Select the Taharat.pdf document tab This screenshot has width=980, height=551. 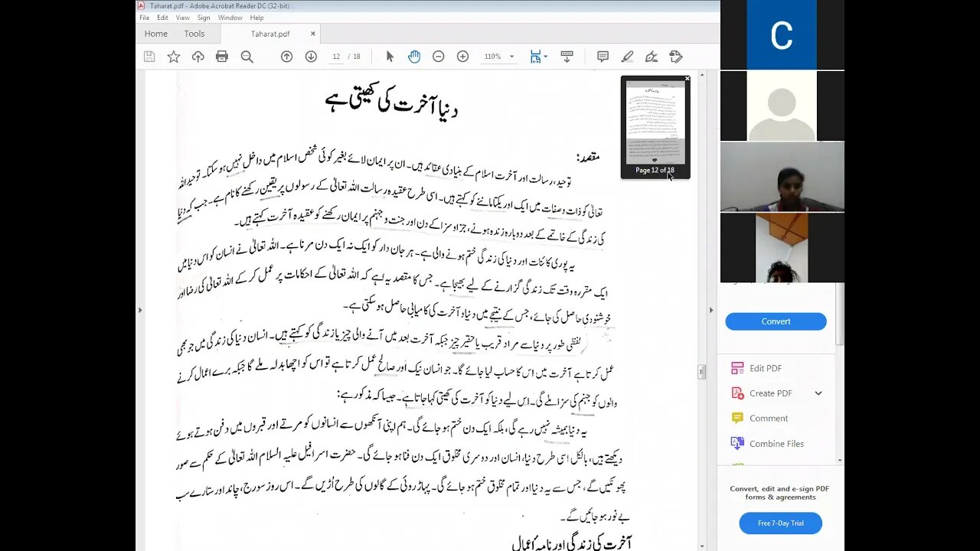click(270, 34)
